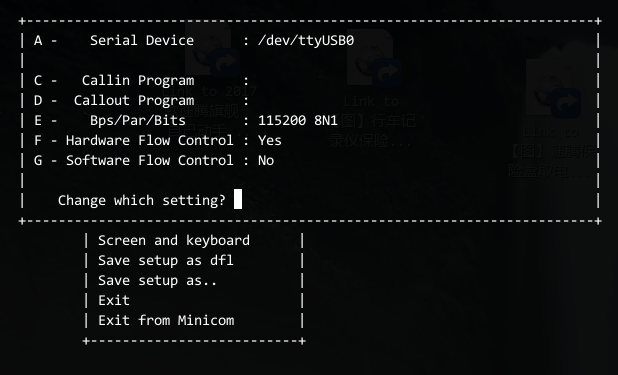The height and width of the screenshot is (375, 618).
Task: Click the Hardware Flow Control label
Action: click(149, 141)
